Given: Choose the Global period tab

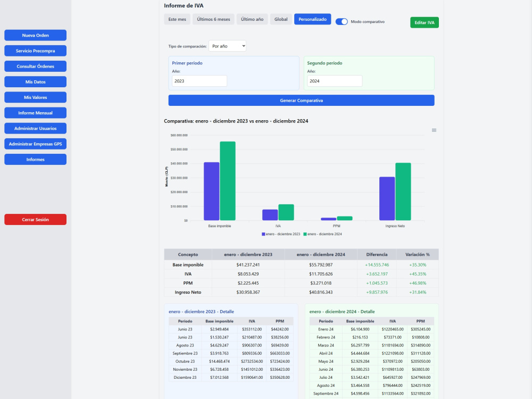Looking at the screenshot, I should [281, 19].
